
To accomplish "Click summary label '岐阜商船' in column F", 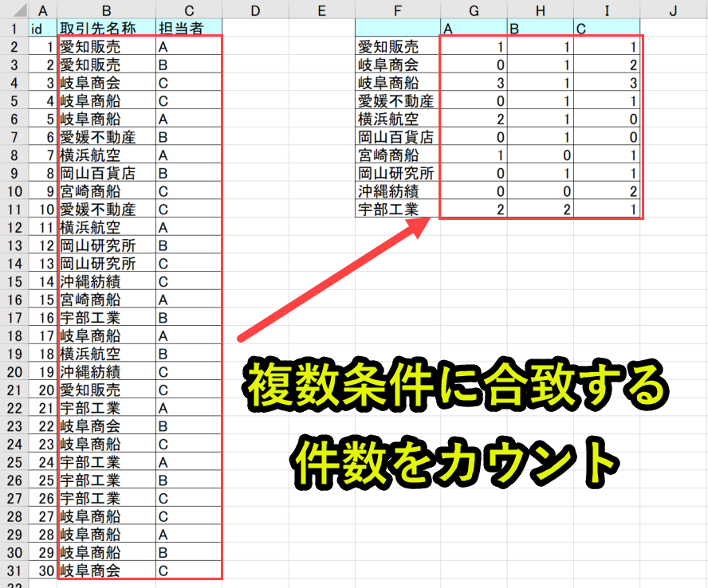I will [398, 82].
